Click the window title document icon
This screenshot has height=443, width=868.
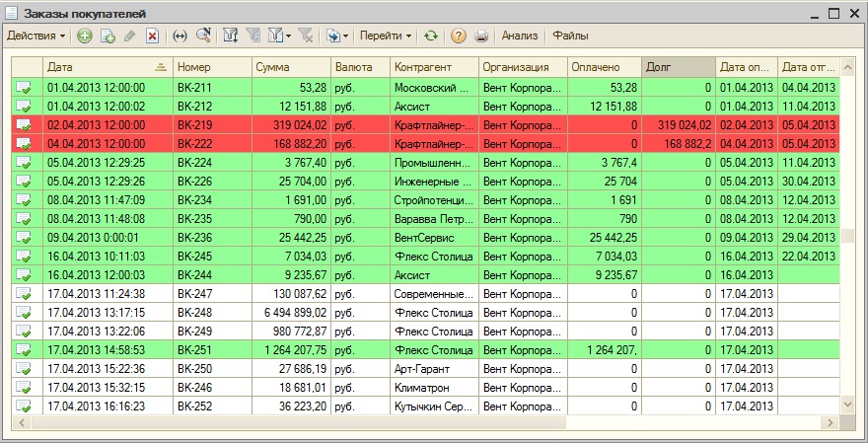[11, 13]
